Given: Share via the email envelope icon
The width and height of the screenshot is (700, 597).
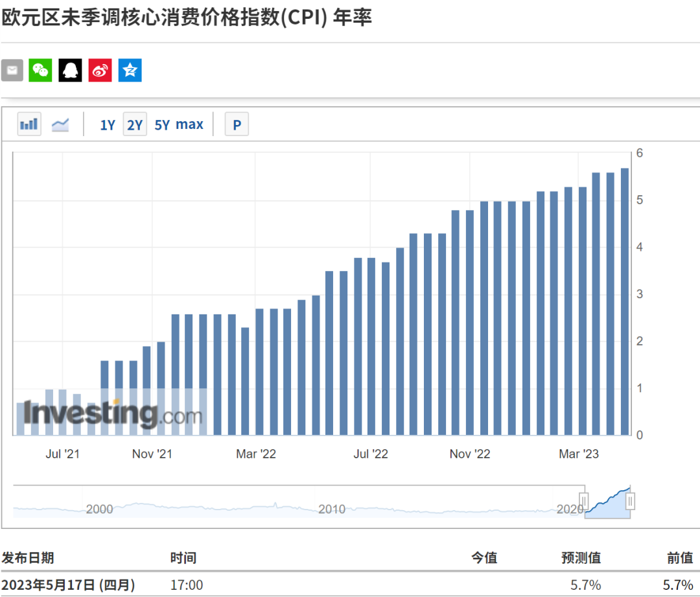Looking at the screenshot, I should 12,70.
